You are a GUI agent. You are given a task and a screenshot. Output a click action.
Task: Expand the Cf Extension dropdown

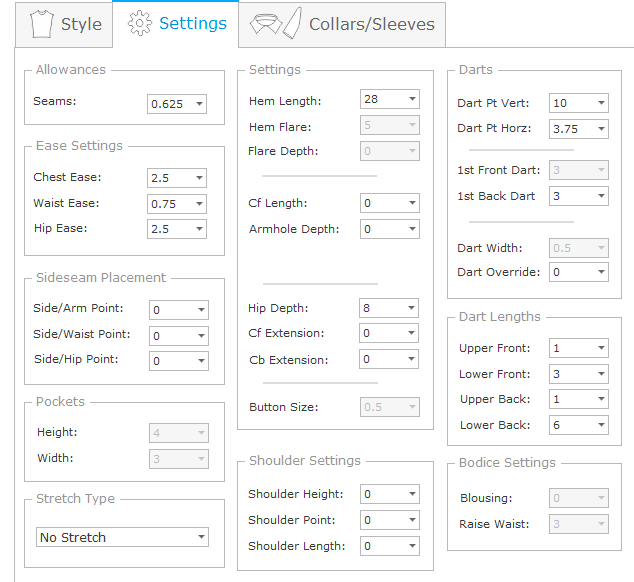tap(411, 334)
